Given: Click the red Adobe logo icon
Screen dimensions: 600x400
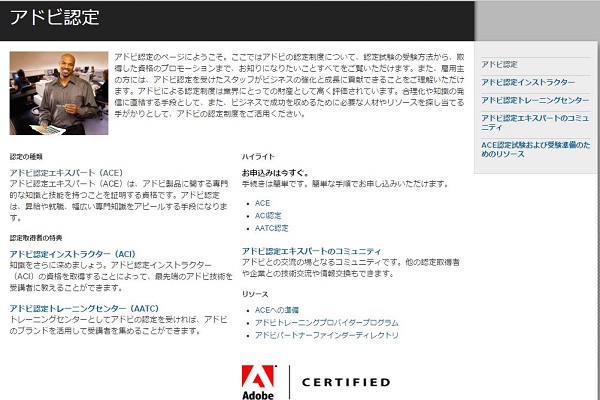Looking at the screenshot, I should coord(256,381).
